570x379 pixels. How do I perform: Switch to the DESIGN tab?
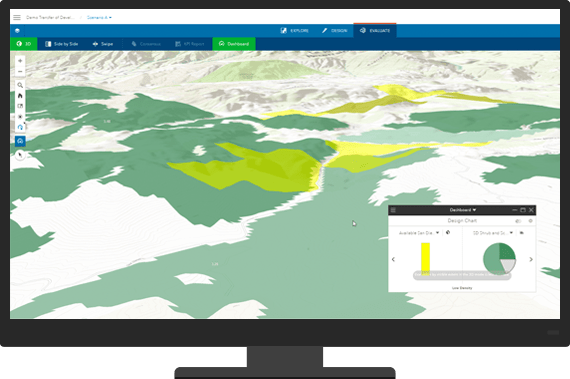click(x=334, y=31)
